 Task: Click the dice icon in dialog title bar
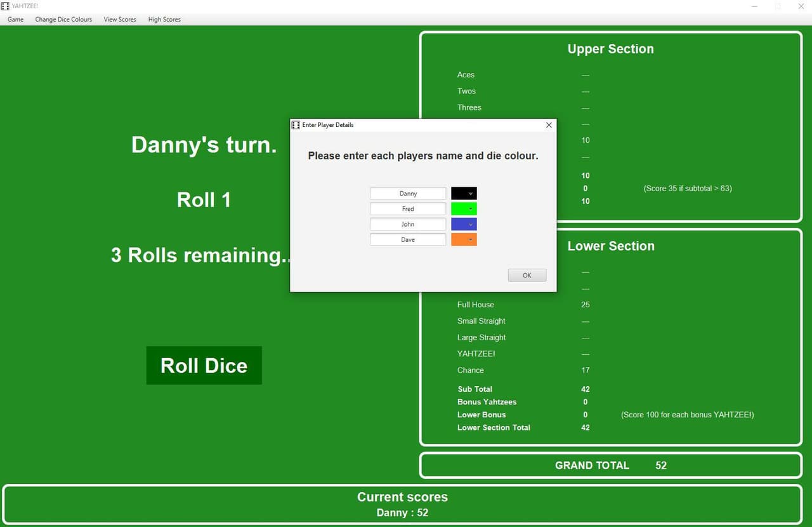pos(296,125)
